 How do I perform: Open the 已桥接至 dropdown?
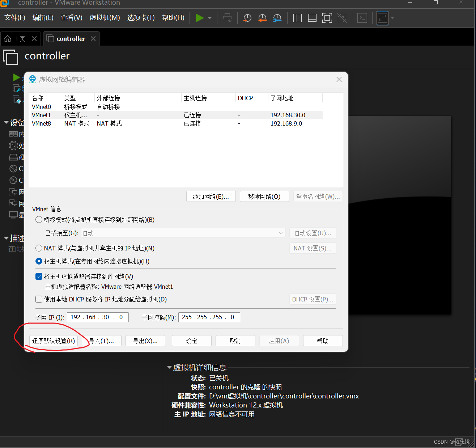click(x=183, y=233)
